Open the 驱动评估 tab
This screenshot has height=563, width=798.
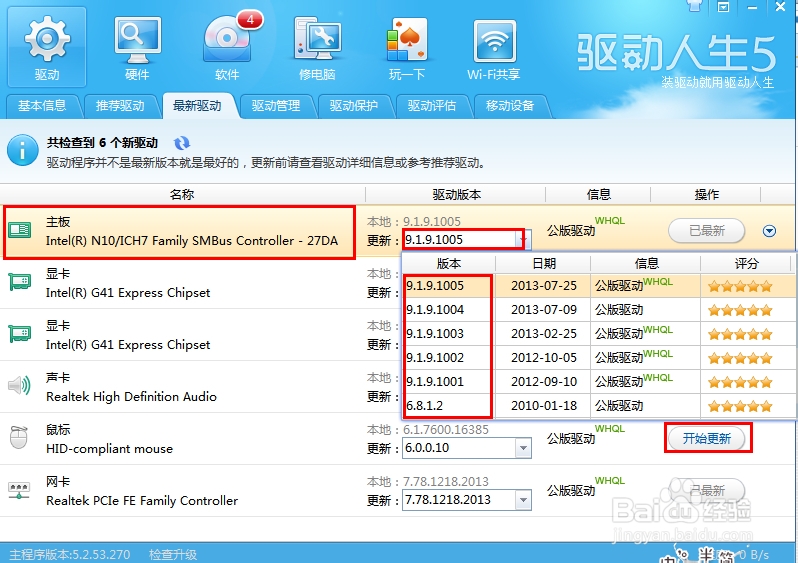432,106
